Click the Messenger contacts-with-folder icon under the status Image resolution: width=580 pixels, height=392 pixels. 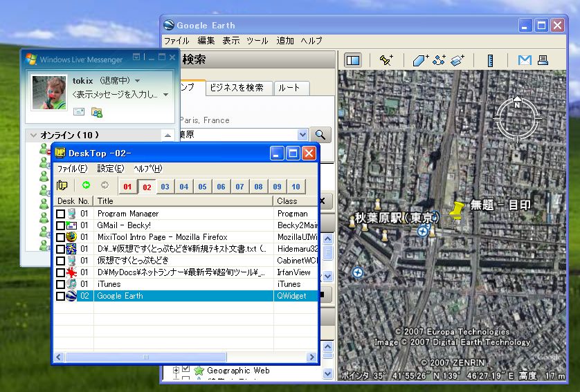(97, 112)
